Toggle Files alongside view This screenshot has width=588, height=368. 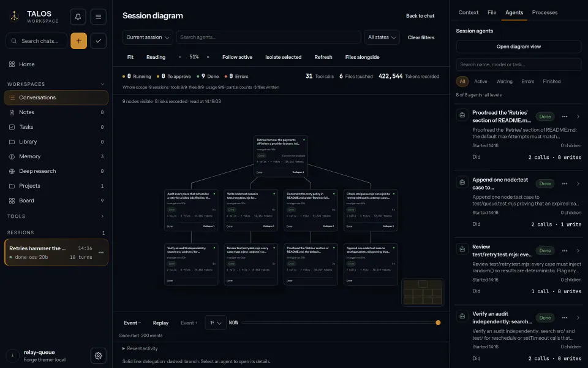click(362, 57)
